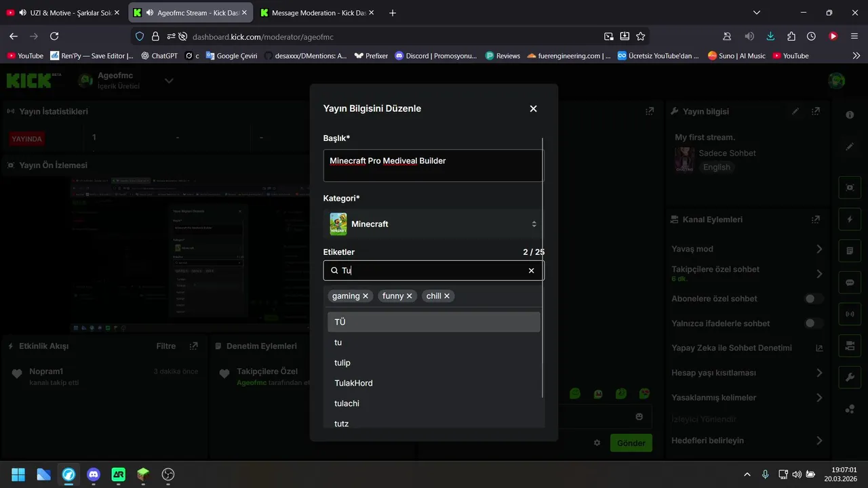Open Firefox extensions puzzle icon
This screenshot has height=488, width=868.
[791, 37]
